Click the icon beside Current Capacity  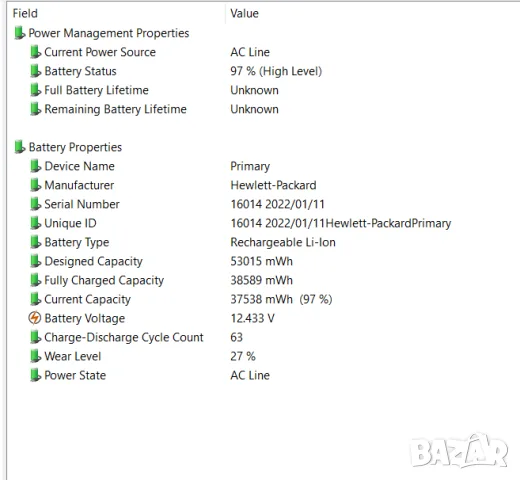click(35, 299)
